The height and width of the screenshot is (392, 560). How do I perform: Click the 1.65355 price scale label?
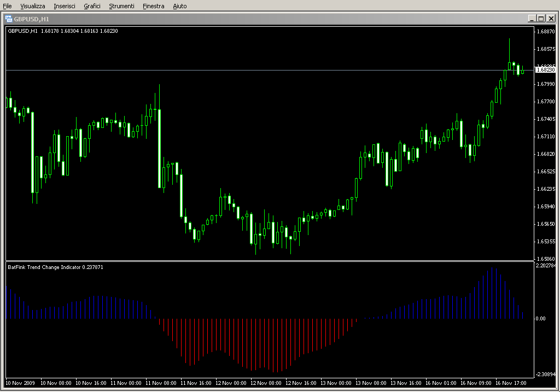[546, 241]
